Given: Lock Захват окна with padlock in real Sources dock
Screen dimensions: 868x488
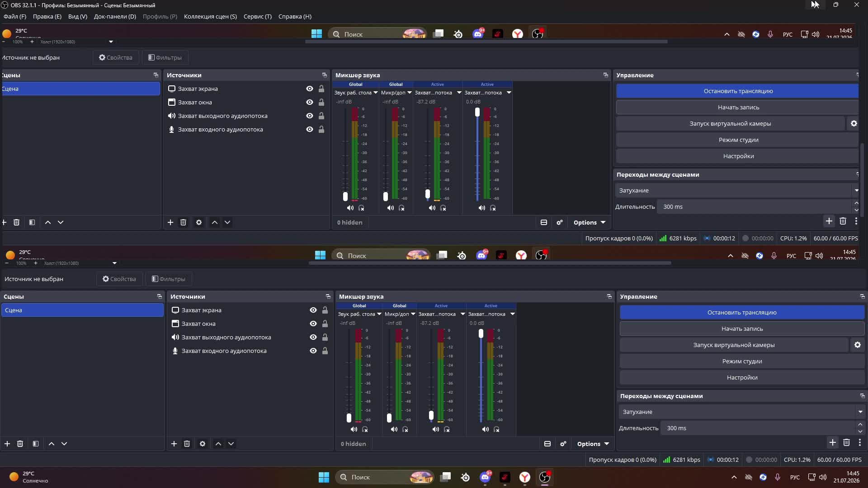Looking at the screenshot, I should pyautogui.click(x=325, y=324).
